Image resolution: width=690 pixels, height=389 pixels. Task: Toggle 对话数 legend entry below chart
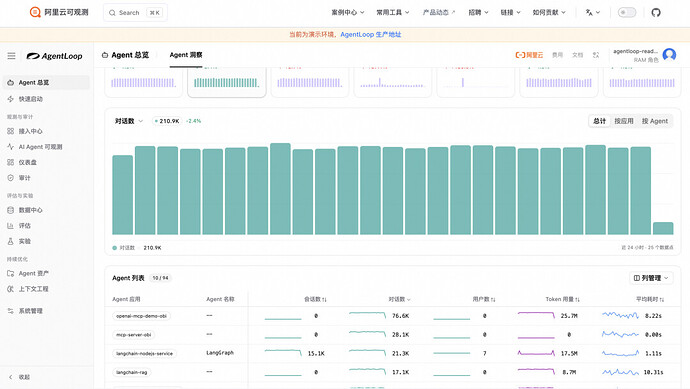point(136,248)
